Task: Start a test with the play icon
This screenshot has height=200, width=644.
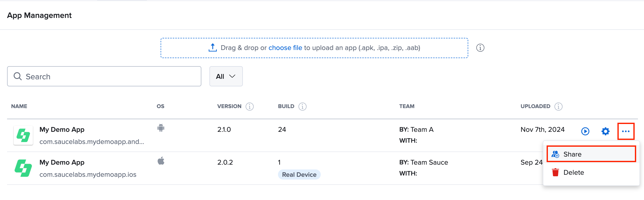Action: click(585, 131)
